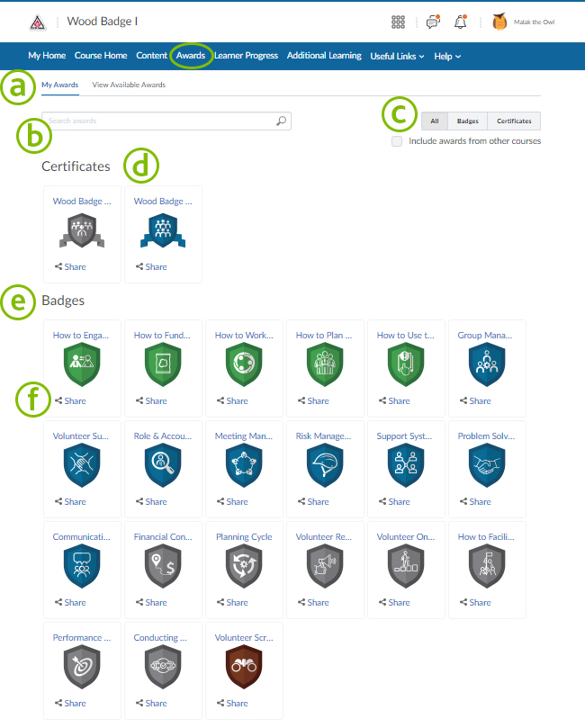Switch to View Available Awards tab
Image resolution: width=585 pixels, height=728 pixels.
click(x=129, y=85)
